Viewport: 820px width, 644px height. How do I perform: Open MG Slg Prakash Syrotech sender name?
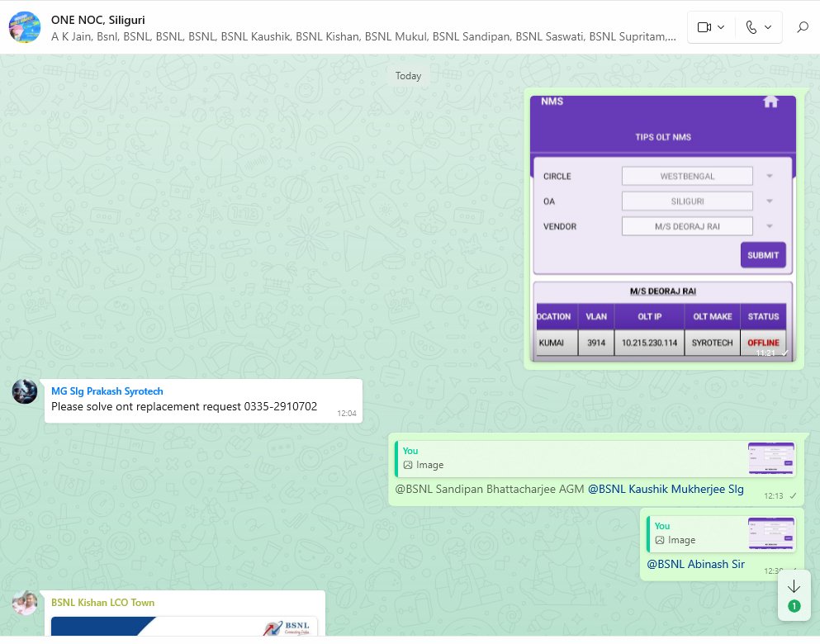coord(107,391)
